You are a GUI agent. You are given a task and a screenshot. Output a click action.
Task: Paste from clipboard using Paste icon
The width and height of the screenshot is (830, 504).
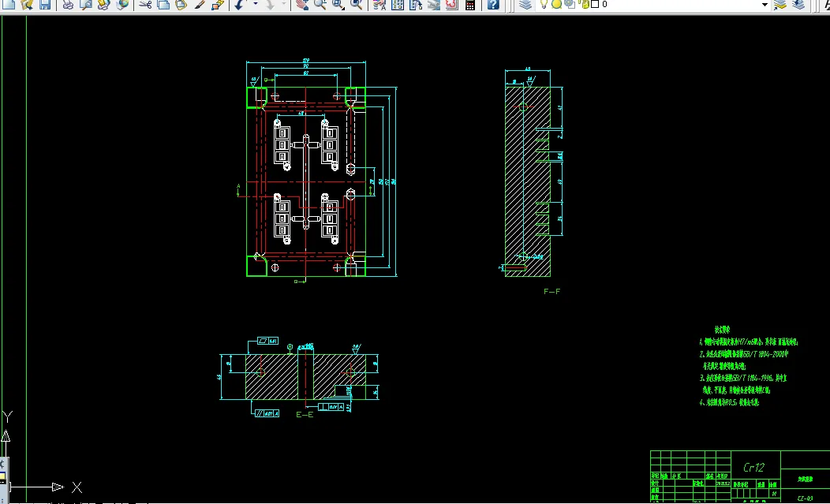pyautogui.click(x=181, y=5)
